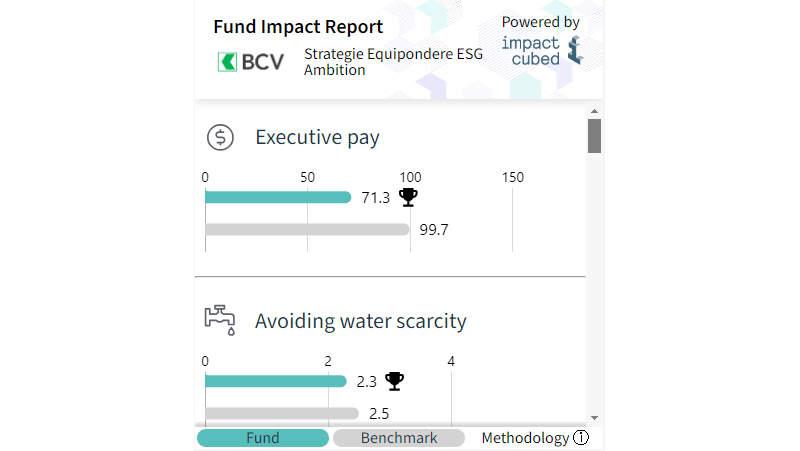
Task: Open the Methodology link
Action: tap(525, 438)
